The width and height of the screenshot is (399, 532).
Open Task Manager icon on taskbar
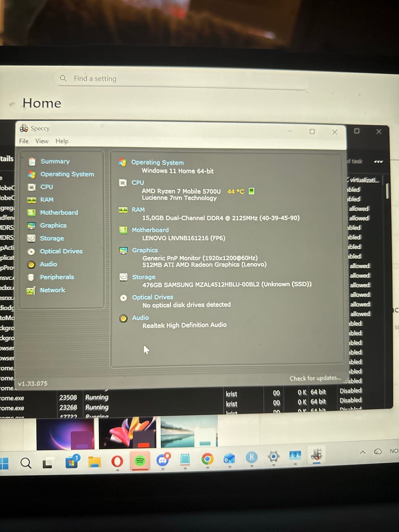pyautogui.click(x=295, y=456)
